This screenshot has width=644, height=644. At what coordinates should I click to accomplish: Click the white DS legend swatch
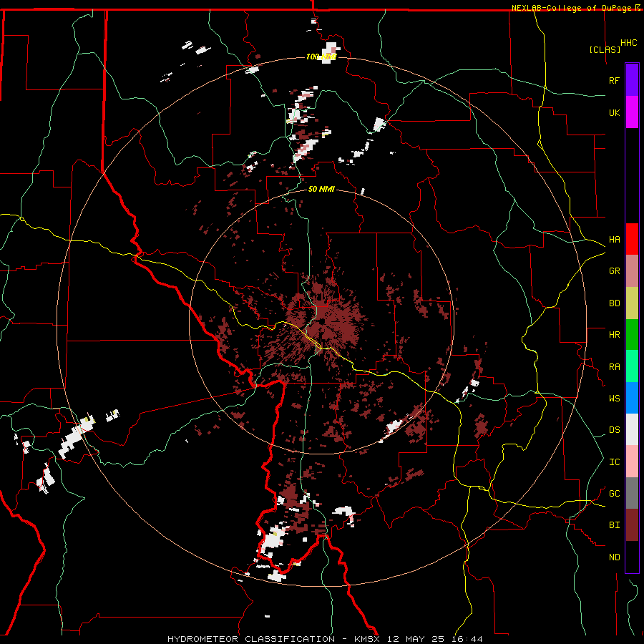coord(632,429)
